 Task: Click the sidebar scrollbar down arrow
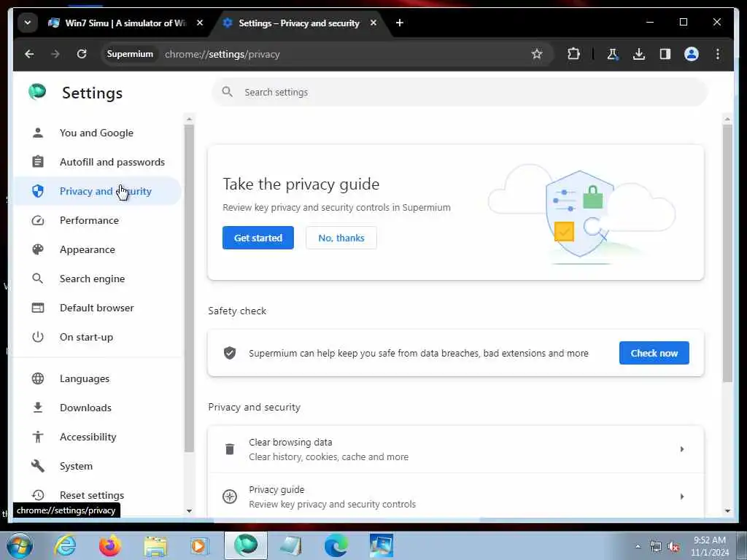pyautogui.click(x=189, y=511)
